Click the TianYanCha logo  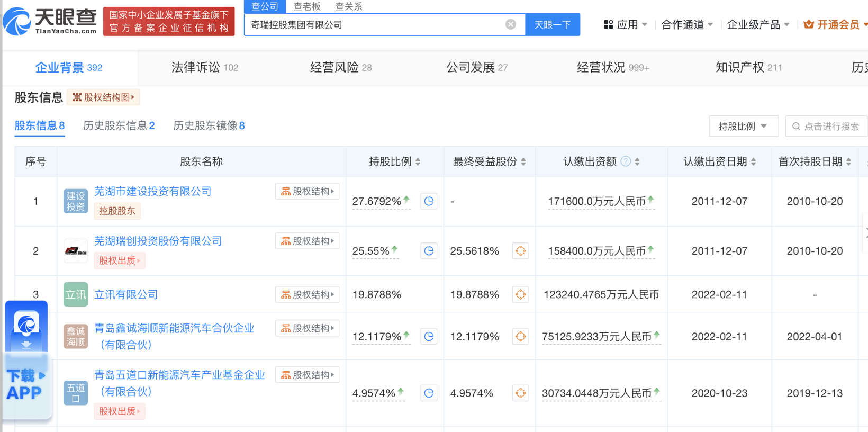coord(50,21)
